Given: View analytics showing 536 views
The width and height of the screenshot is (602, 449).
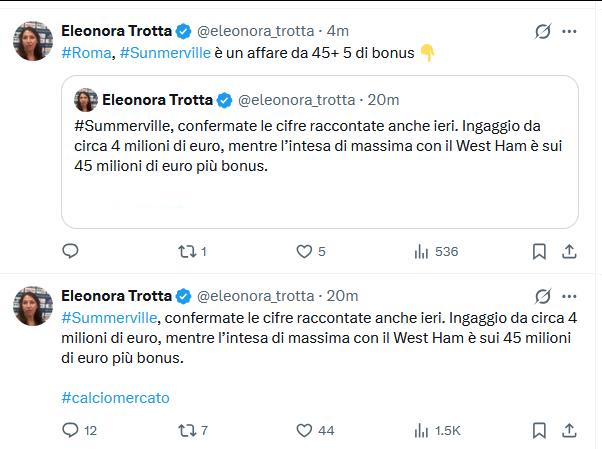Looking at the screenshot, I should (x=436, y=252).
